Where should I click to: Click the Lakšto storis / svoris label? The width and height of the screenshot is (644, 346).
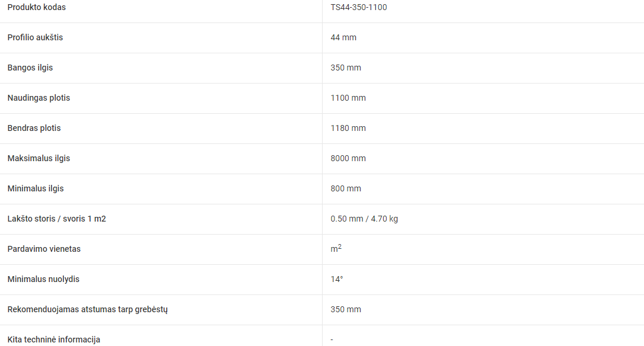(57, 219)
